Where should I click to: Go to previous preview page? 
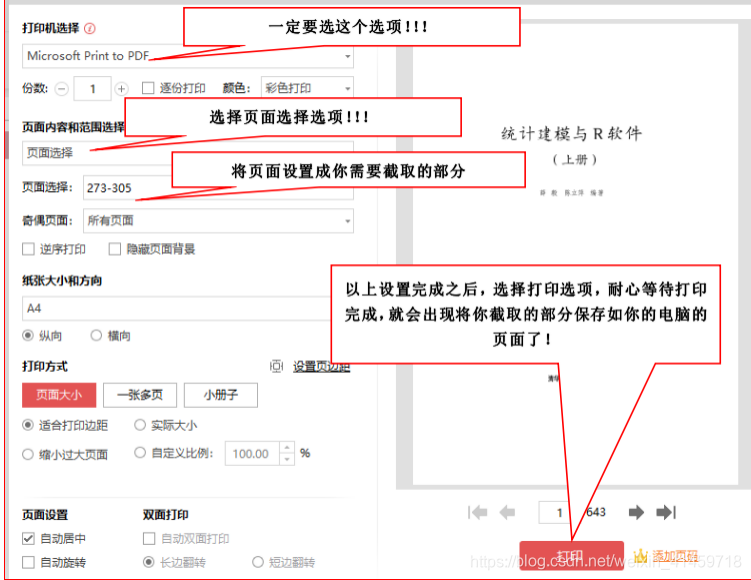(x=507, y=512)
